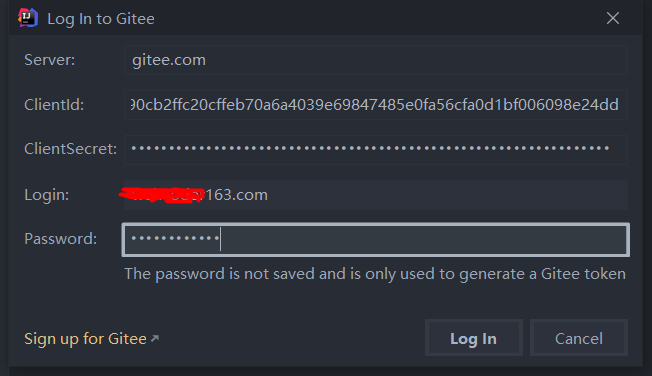Screen dimensions: 652x376
Task: Focus the Login email field
Action: tap(375, 195)
